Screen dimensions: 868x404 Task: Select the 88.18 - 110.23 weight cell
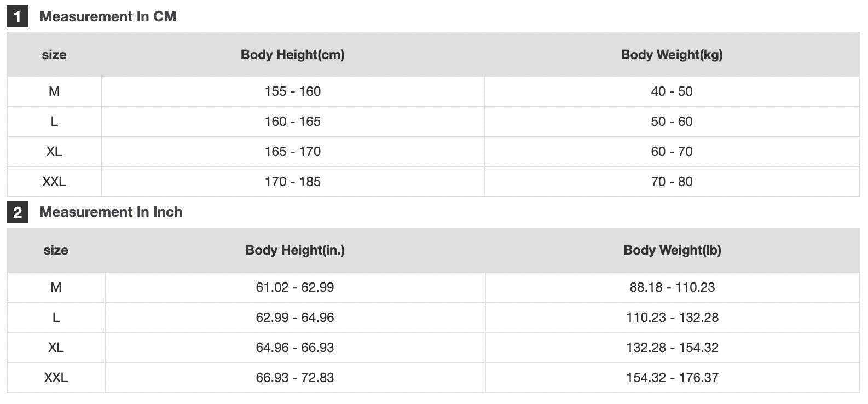tap(672, 287)
